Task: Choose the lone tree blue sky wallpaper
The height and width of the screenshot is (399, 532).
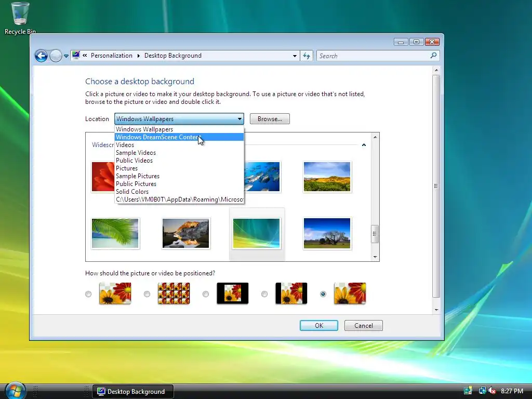Action: pyautogui.click(x=327, y=233)
